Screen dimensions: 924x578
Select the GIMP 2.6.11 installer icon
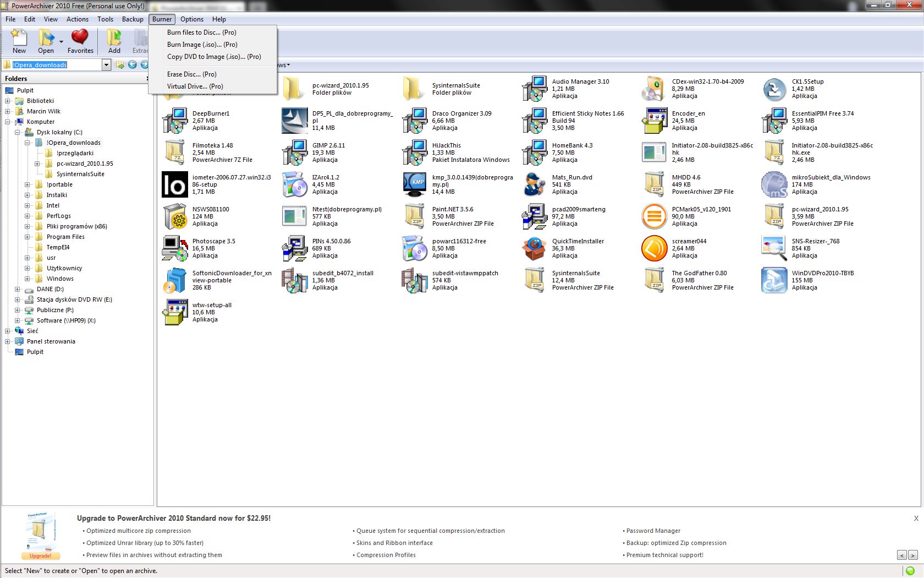295,152
